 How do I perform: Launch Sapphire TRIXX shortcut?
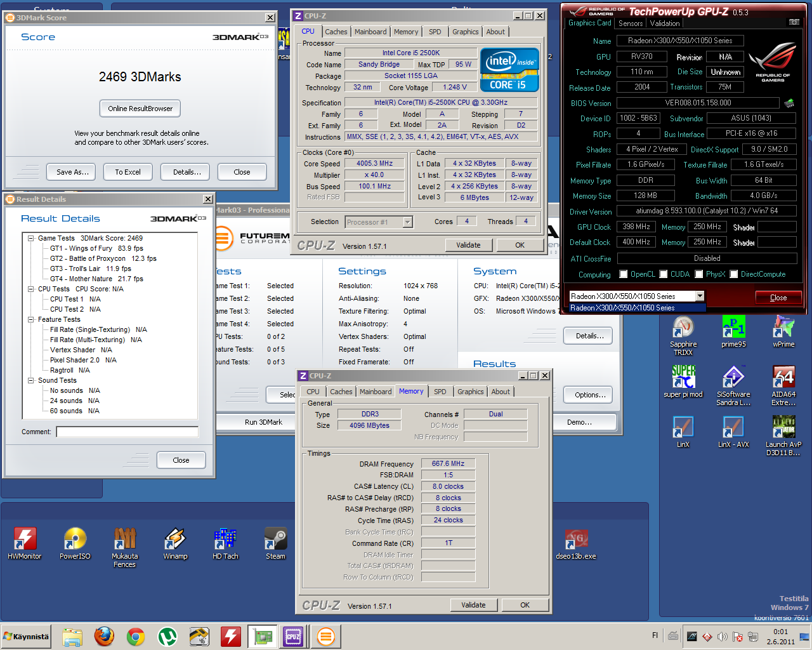pos(683,336)
